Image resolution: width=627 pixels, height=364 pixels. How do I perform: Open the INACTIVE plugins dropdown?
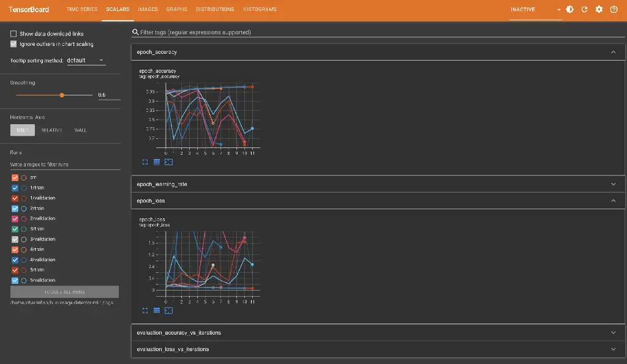tap(536, 10)
